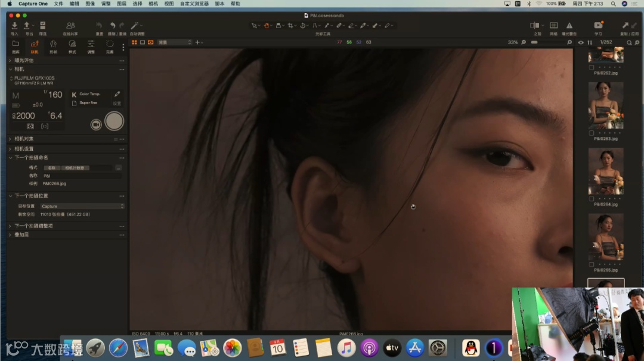Viewport: 644px width, 361px height.
Task: Tick checkbox under thumbnail P&I0263.jpg
Action: (x=592, y=133)
